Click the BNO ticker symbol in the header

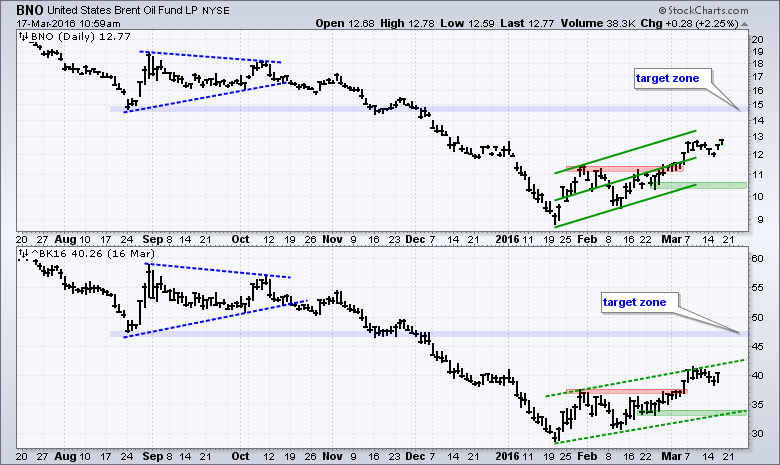[29, 10]
